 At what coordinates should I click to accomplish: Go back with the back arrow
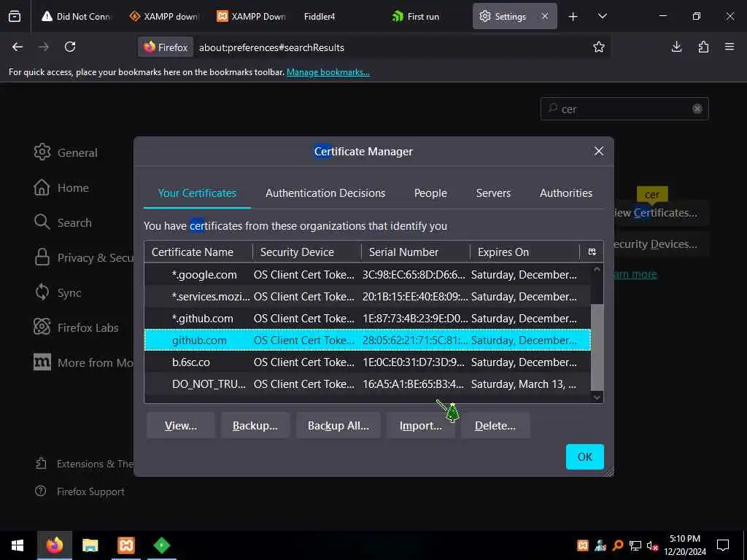[18, 47]
